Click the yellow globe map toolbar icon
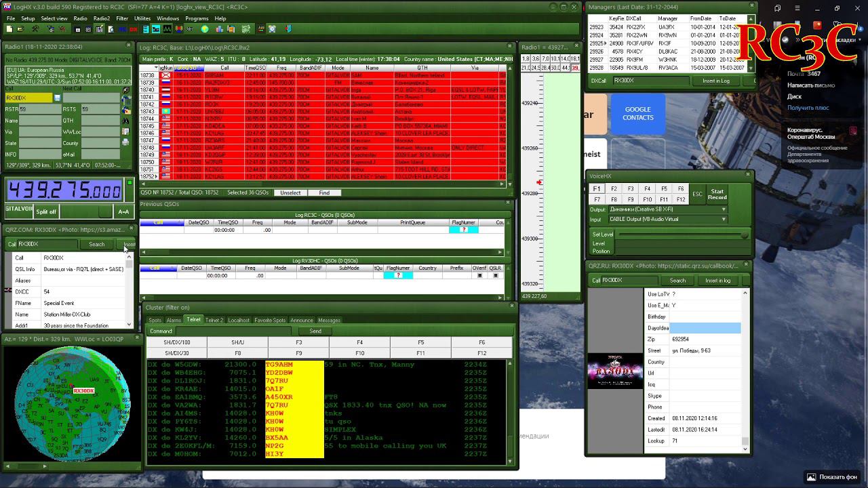868x488 pixels. tap(204, 29)
